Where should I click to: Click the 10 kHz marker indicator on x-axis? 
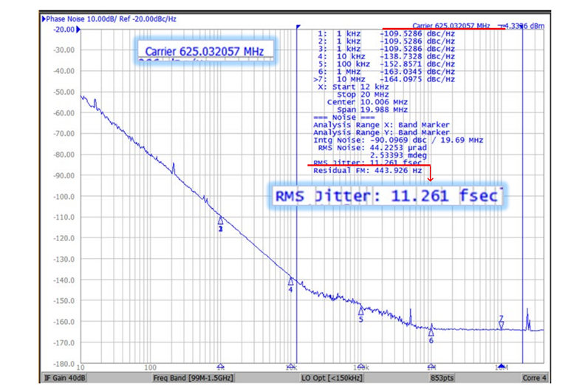click(x=291, y=366)
